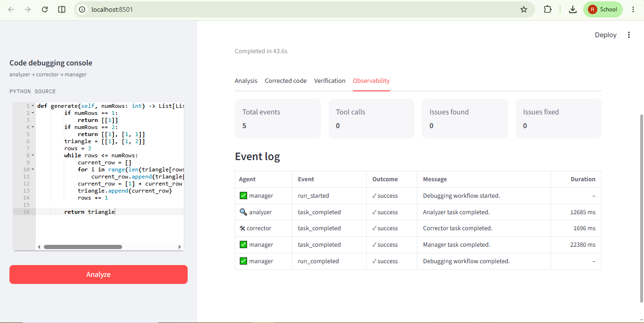Click the page vertical scrollbar
This screenshot has width=644, height=323.
pyautogui.click(x=641, y=208)
